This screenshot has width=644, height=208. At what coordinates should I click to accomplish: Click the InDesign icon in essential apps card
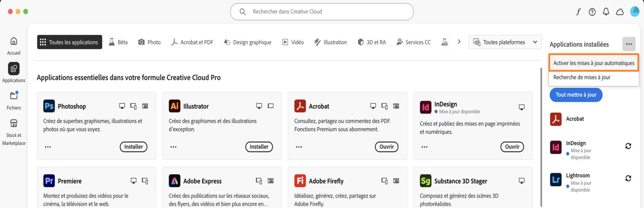[426, 107]
